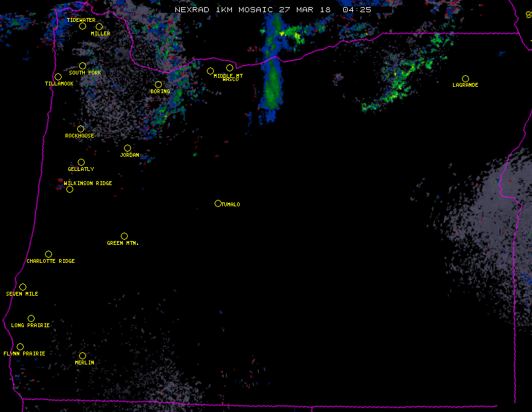The height and width of the screenshot is (412, 532).
Task: Click the Flynn Prairie station marker
Action: (20, 347)
